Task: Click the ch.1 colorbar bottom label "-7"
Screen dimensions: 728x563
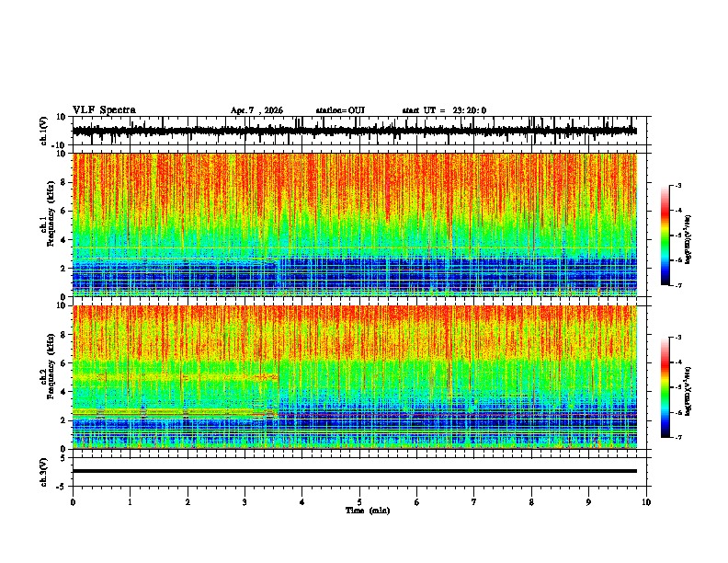Action: point(678,285)
